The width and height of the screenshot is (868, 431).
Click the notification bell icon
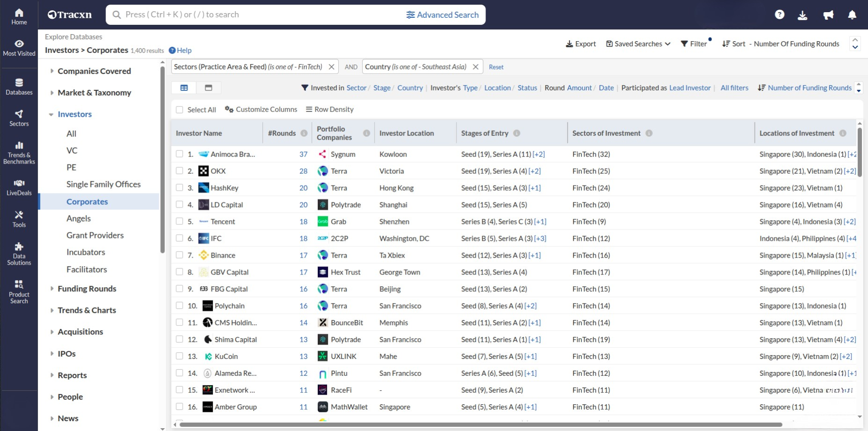coord(852,15)
